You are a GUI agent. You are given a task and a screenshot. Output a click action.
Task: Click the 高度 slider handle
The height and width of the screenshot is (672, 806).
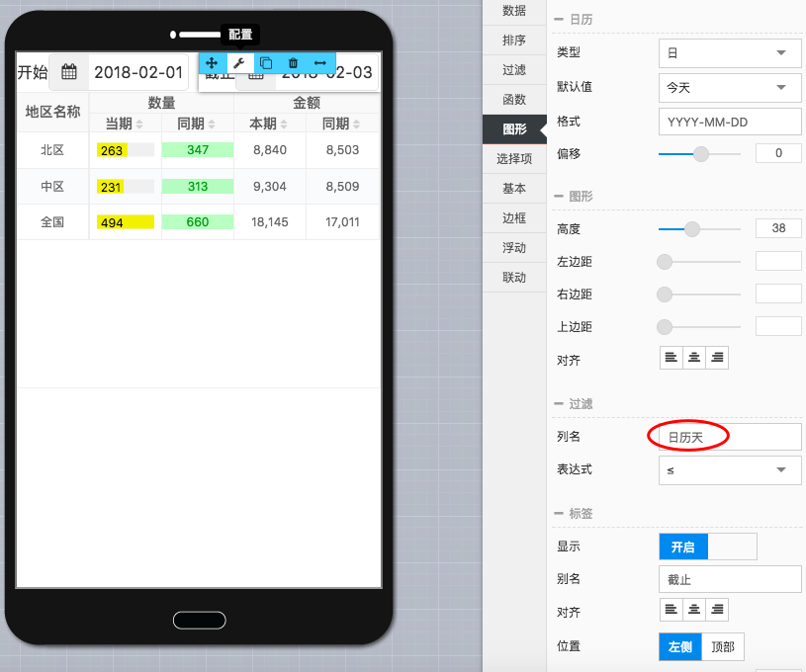[692, 229]
